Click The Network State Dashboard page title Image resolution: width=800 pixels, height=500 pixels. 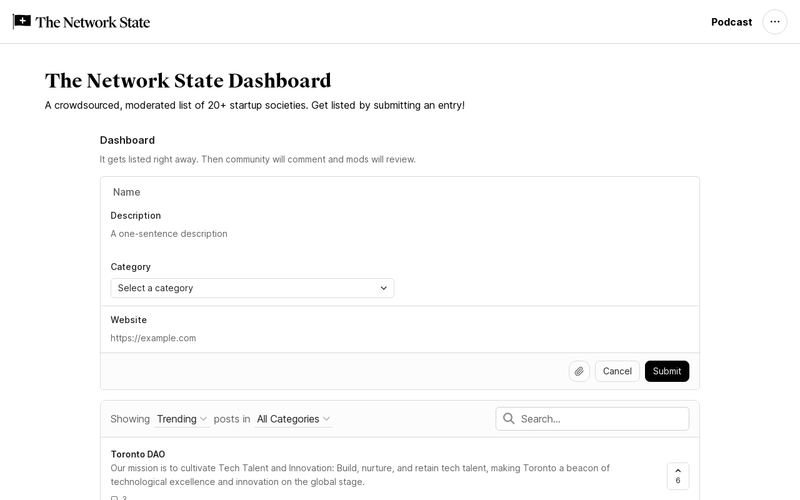(x=188, y=81)
